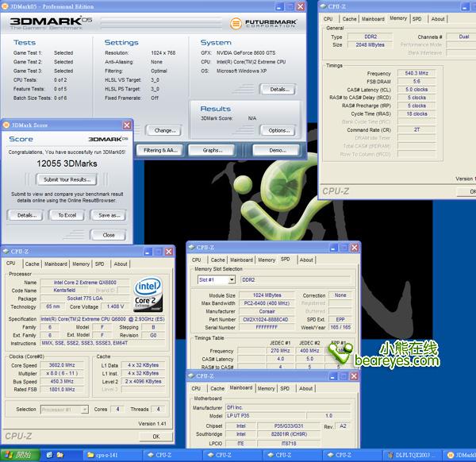Viewport: 476px width, 462px height.
Task: Click the To Excel button
Action: (67, 215)
